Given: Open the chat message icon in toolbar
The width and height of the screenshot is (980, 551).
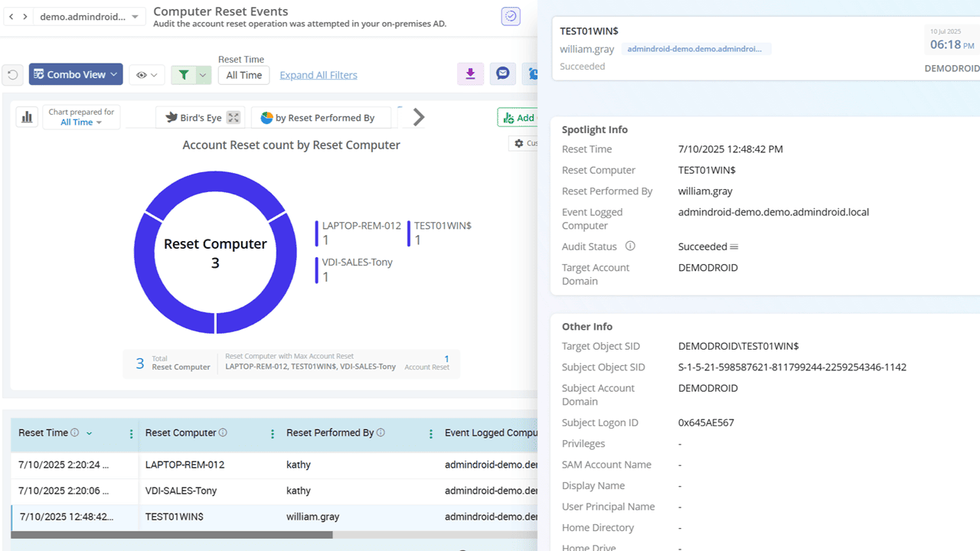Looking at the screenshot, I should tap(502, 74).
